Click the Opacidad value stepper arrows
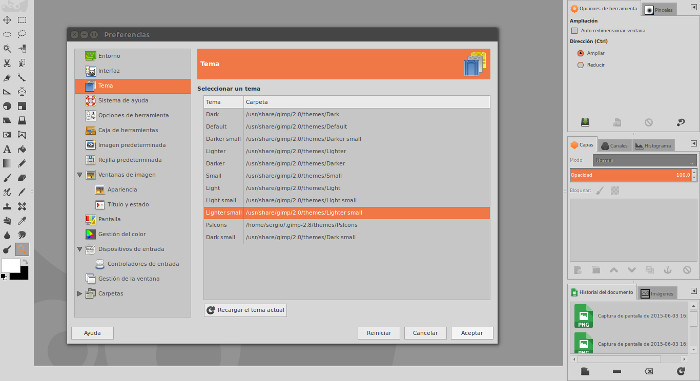 (694, 175)
